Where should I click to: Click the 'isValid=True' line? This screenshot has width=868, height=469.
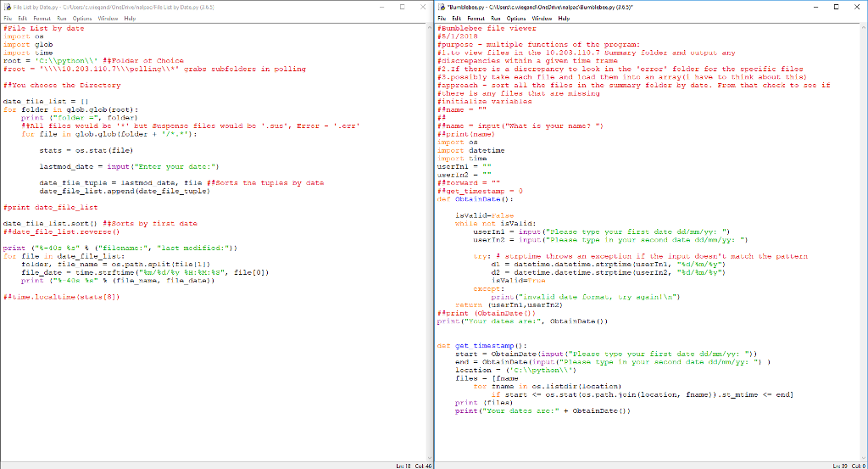519,280
